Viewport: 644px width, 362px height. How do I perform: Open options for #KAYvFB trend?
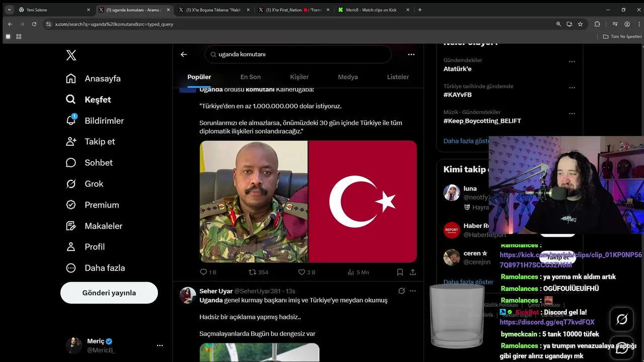pos(572,87)
